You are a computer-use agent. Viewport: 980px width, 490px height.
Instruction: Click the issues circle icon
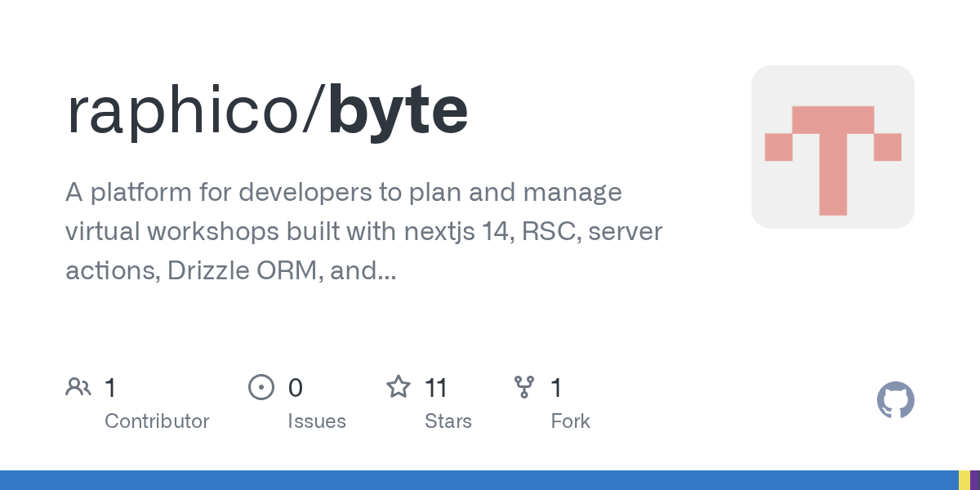(261, 387)
